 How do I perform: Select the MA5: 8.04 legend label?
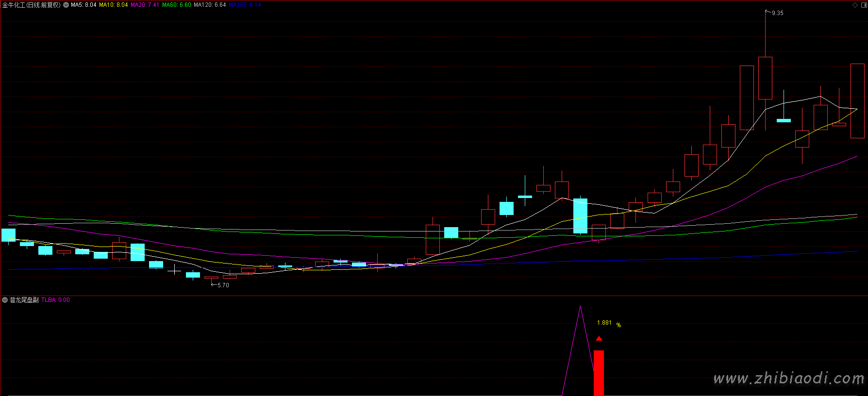click(83, 5)
